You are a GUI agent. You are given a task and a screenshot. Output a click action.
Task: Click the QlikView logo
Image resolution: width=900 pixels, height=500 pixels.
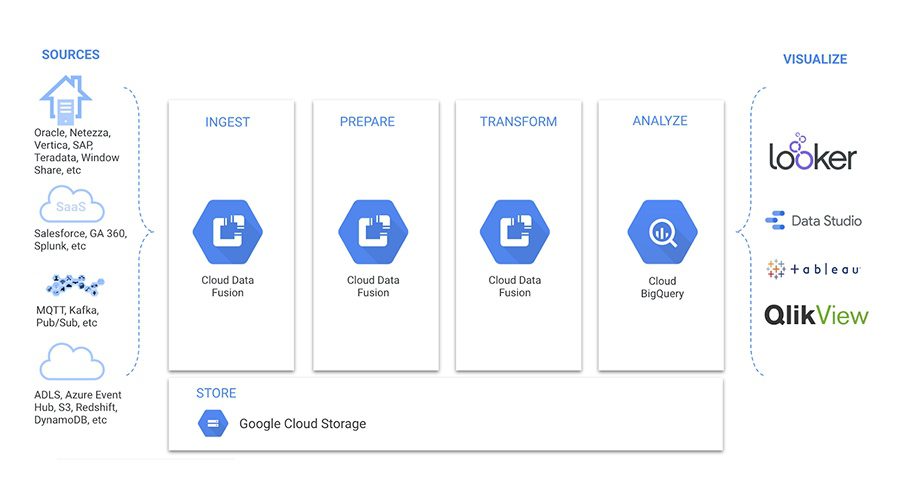816,315
